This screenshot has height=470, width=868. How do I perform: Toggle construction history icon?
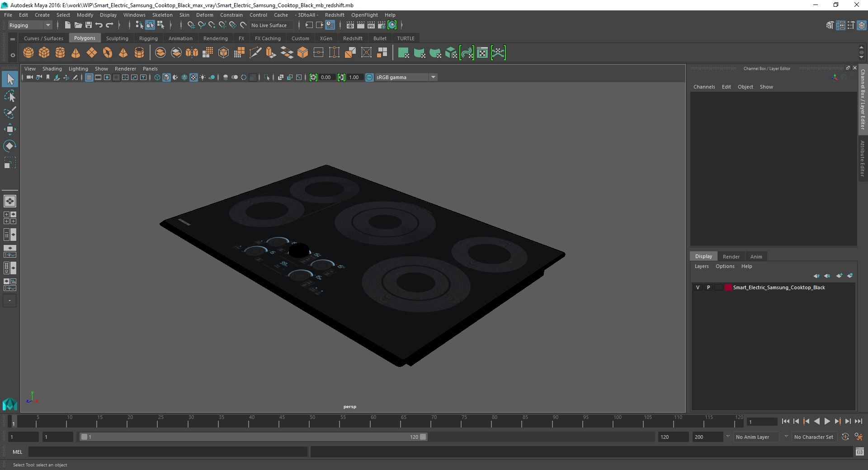click(330, 25)
